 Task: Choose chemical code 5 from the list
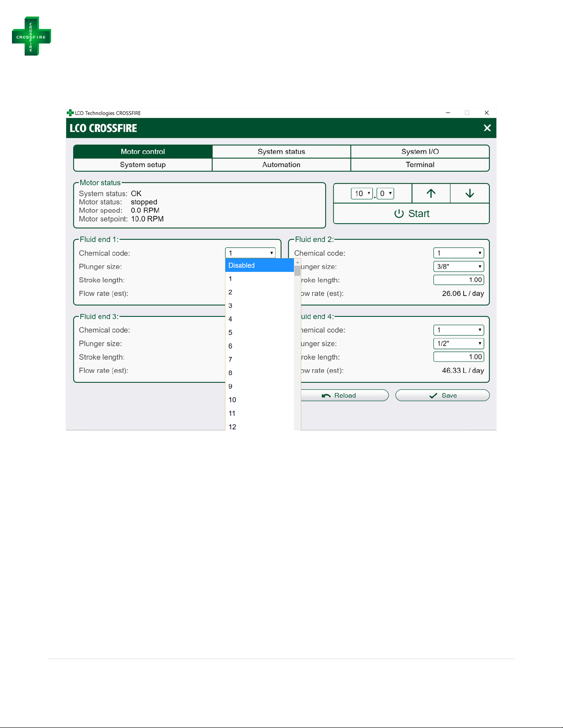(x=260, y=333)
